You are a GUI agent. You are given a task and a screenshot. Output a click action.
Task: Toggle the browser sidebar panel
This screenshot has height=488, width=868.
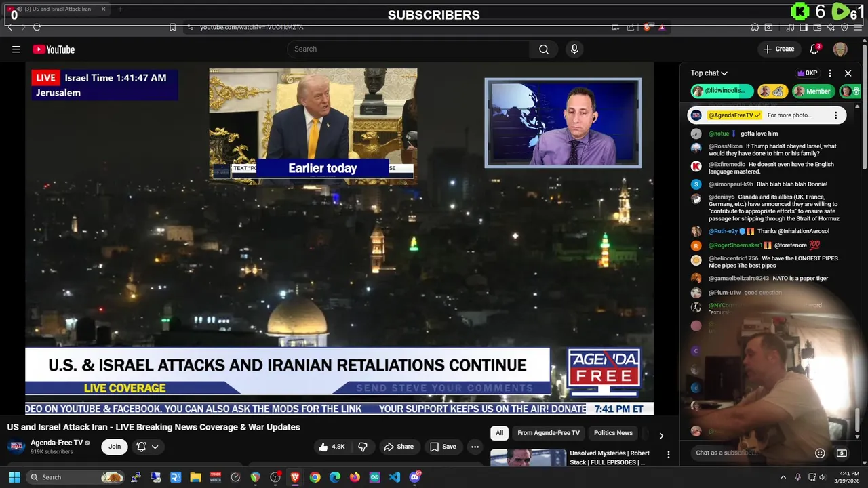[x=804, y=27]
